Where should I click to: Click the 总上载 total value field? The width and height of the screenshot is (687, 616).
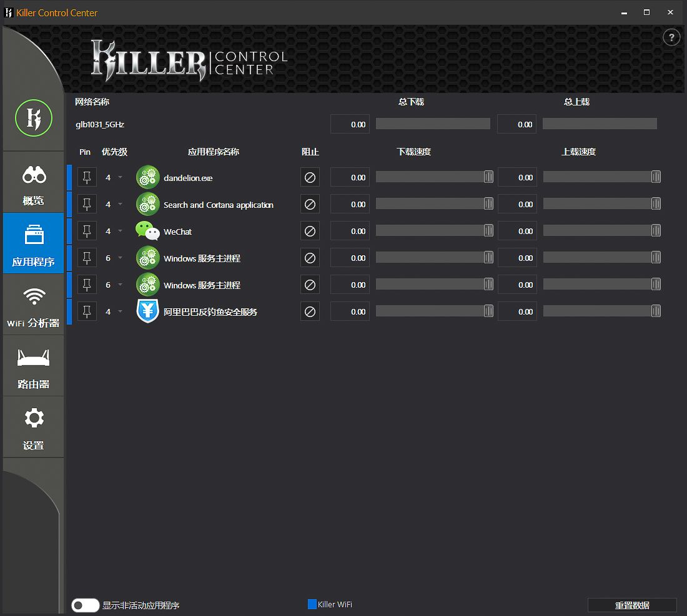point(517,124)
